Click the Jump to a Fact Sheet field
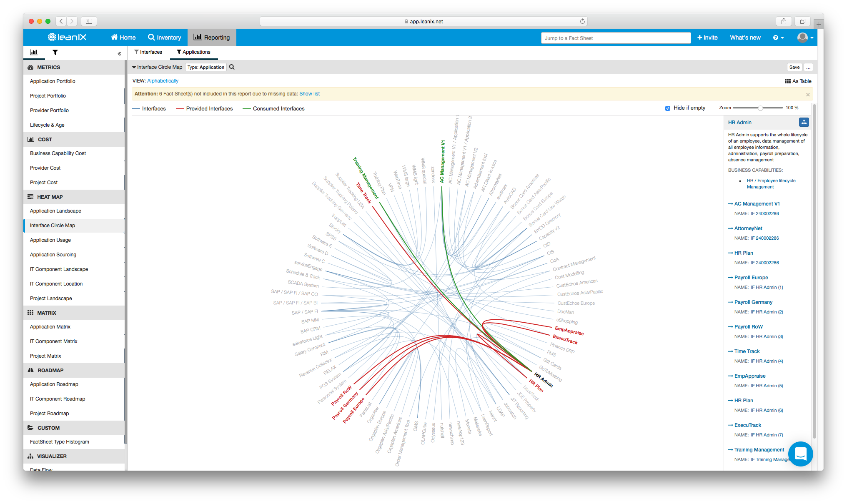This screenshot has height=504, width=847. point(615,38)
